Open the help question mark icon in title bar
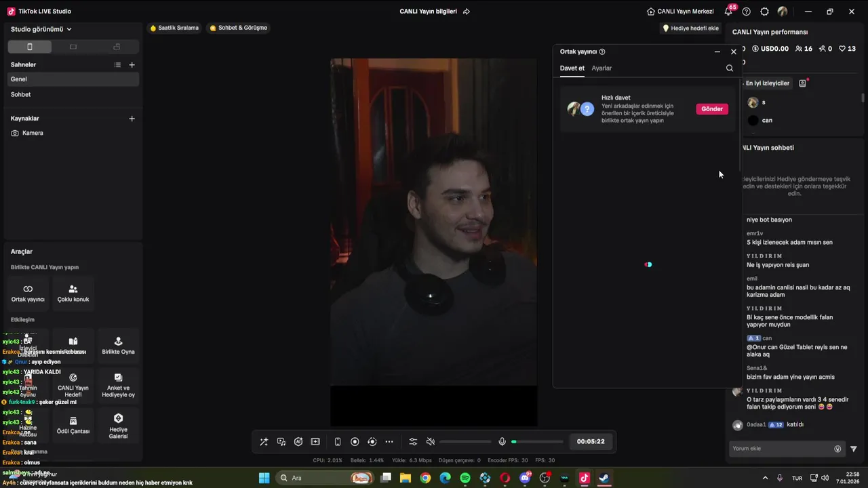 pos(747,12)
